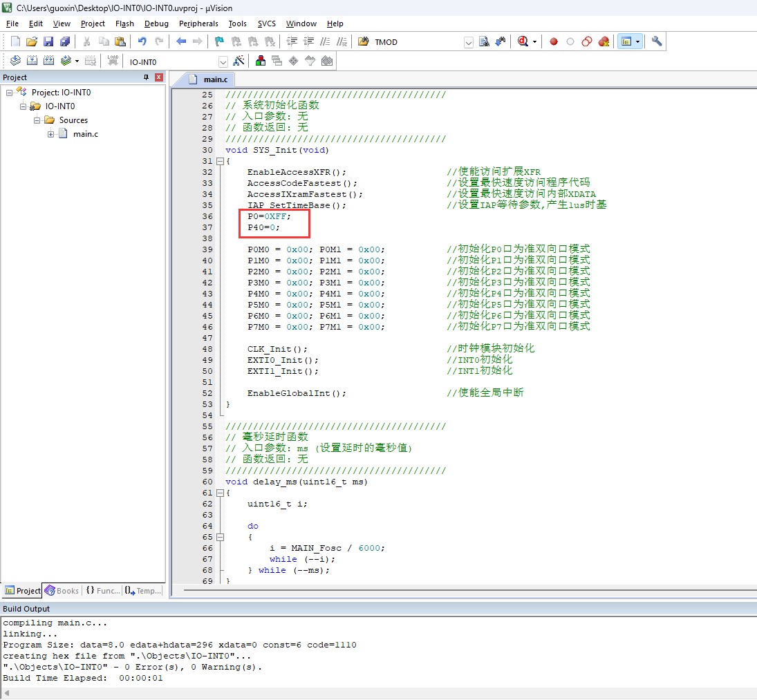Disable all breakpoints icon

coord(586,41)
